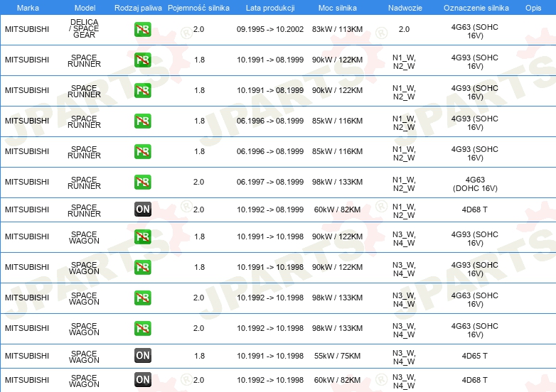Click the PB petrol icon in the 4G63 (DOHC 16V) row

pos(142,182)
